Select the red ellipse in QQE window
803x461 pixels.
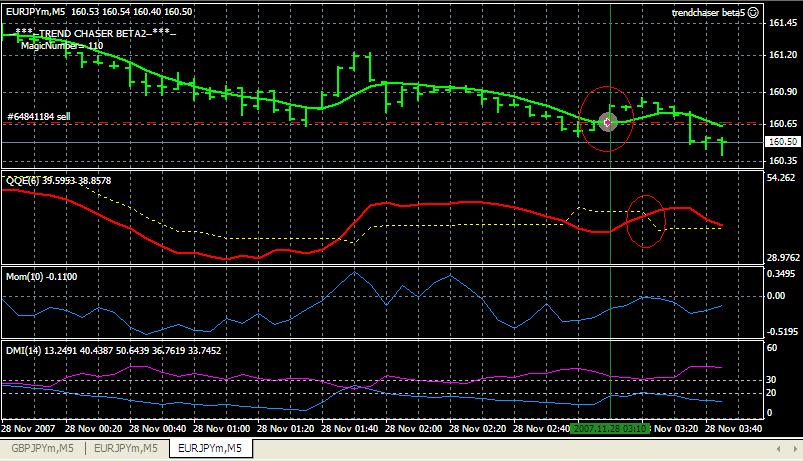pos(646,221)
